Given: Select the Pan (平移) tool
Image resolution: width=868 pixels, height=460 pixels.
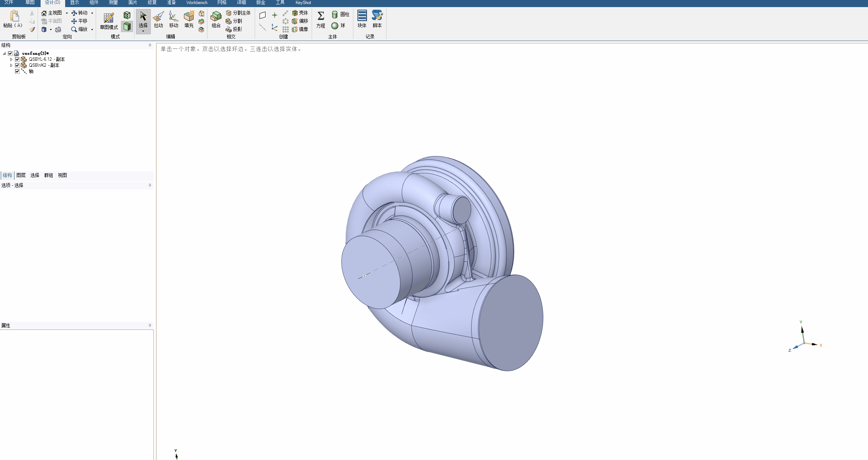Looking at the screenshot, I should point(79,21).
